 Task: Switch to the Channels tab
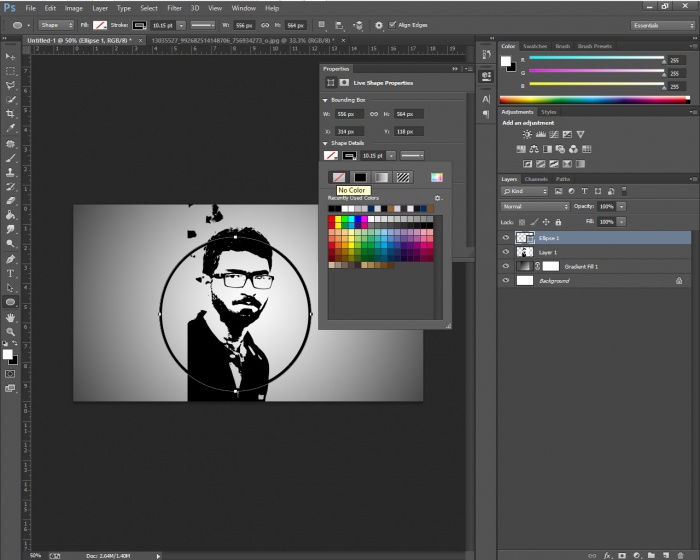pos(536,179)
